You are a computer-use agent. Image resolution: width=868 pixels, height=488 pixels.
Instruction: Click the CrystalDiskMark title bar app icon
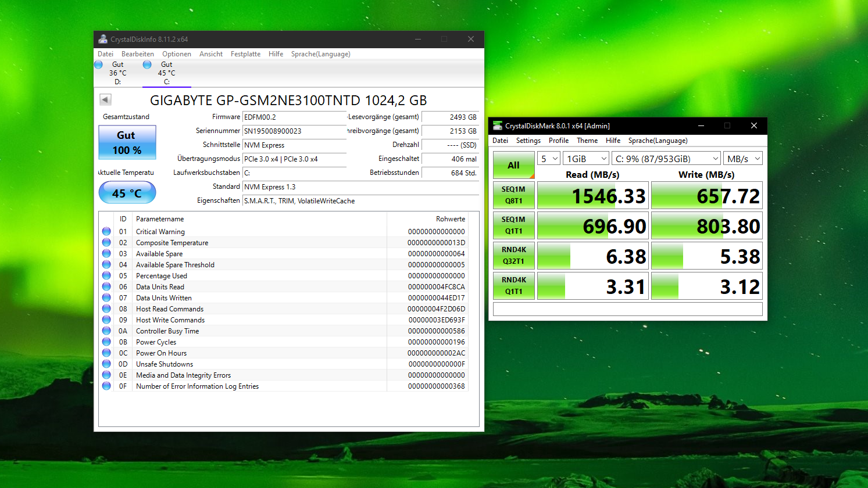point(497,125)
